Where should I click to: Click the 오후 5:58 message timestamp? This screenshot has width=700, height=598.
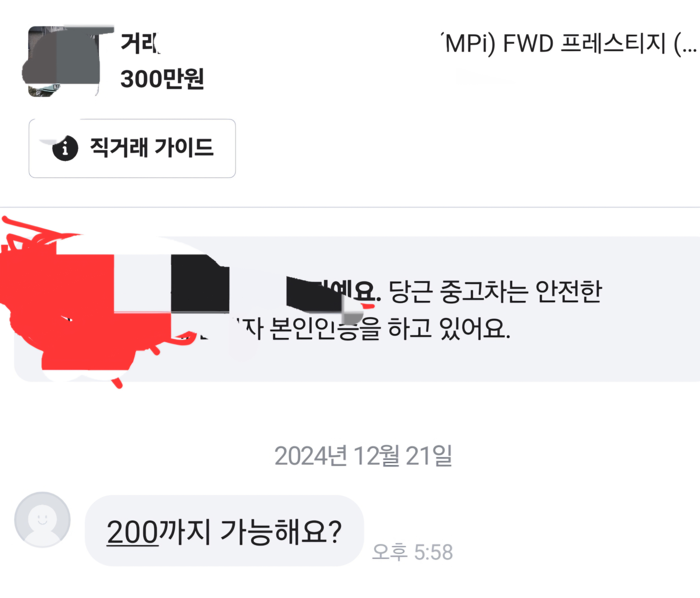pyautogui.click(x=412, y=552)
